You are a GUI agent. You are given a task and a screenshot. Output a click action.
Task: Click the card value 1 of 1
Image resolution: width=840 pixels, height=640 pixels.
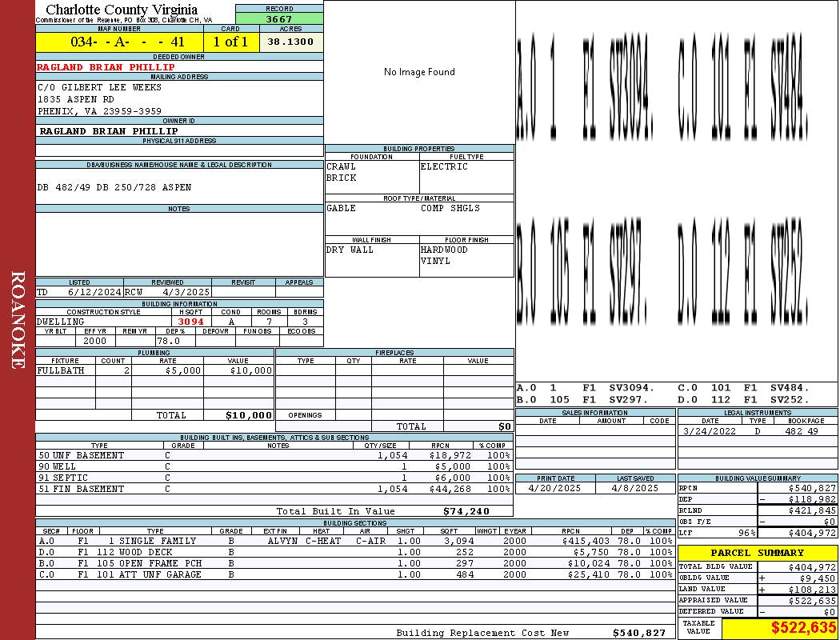tap(230, 42)
